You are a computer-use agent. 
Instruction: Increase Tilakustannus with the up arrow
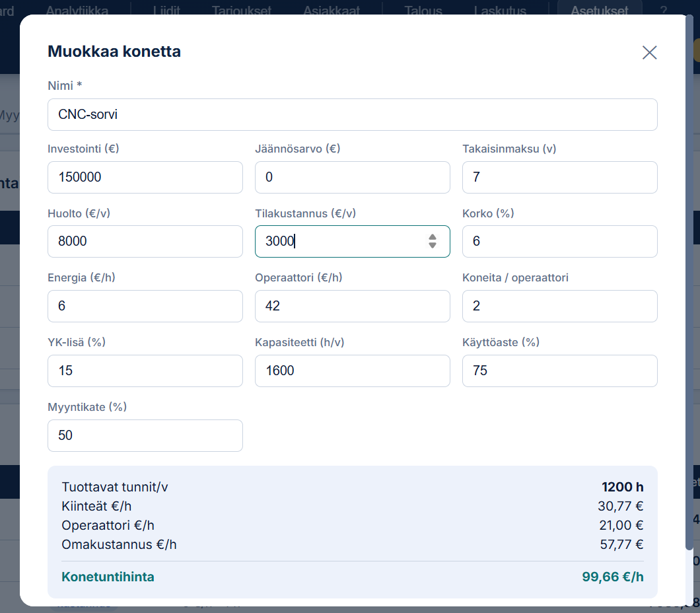pos(432,237)
